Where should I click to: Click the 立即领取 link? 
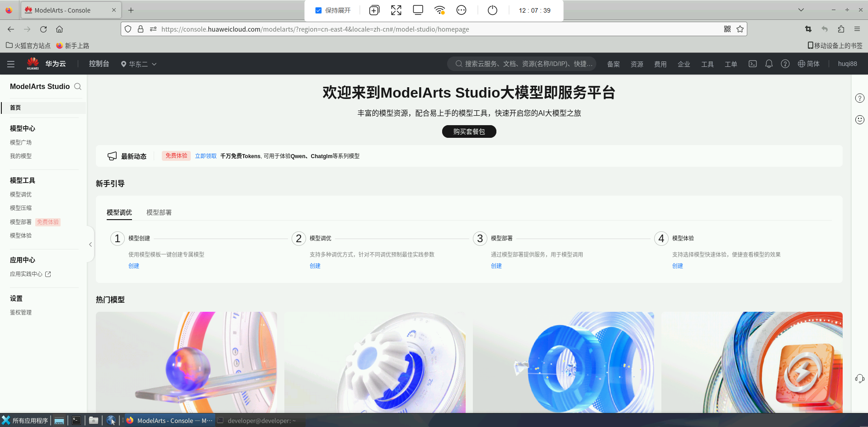[206, 156]
